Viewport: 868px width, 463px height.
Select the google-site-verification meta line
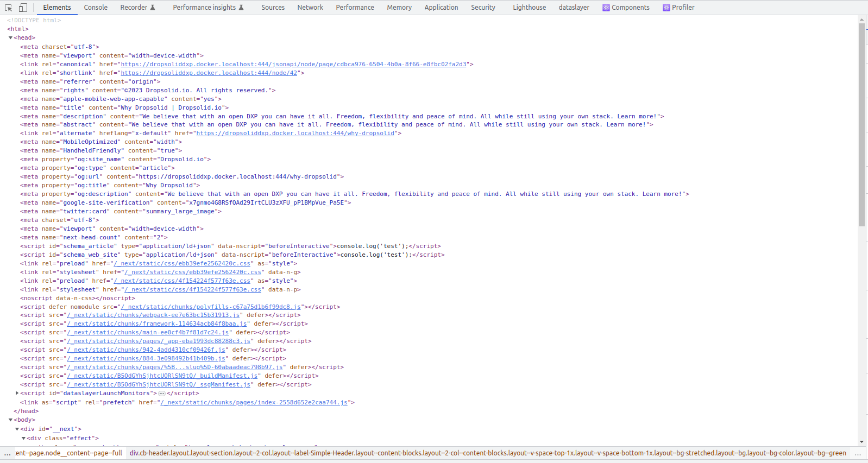pyautogui.click(x=186, y=202)
